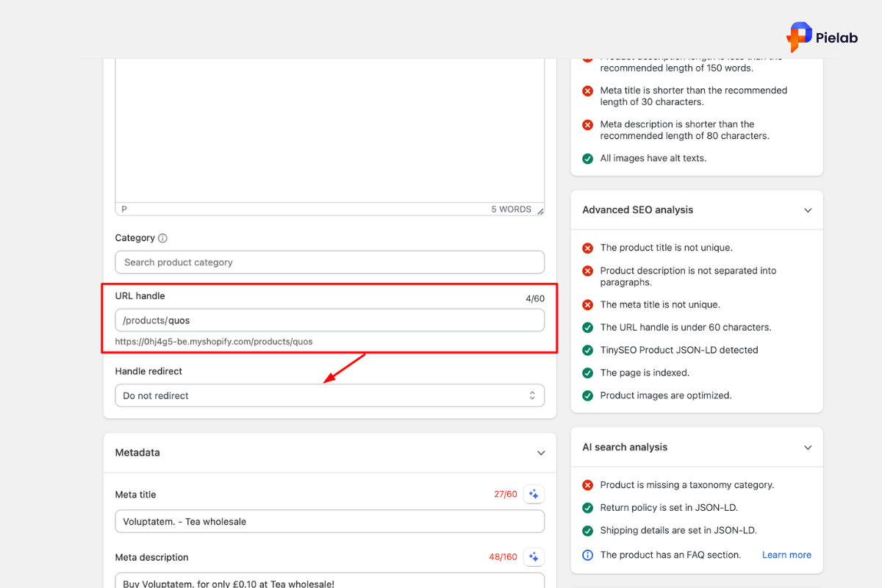Screen dimensions: 882x588
Task: Click green check beside Product images are optimized
Action: pyautogui.click(x=587, y=395)
